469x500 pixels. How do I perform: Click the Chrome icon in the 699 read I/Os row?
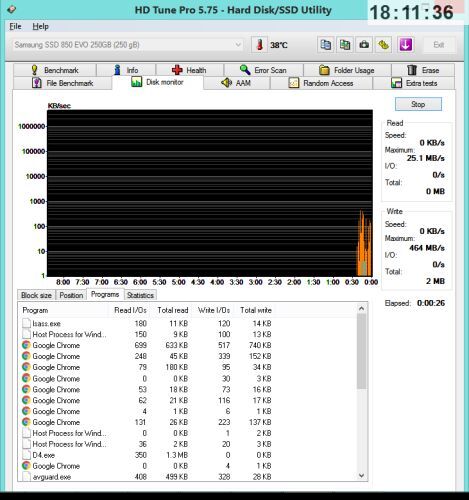coord(26,345)
